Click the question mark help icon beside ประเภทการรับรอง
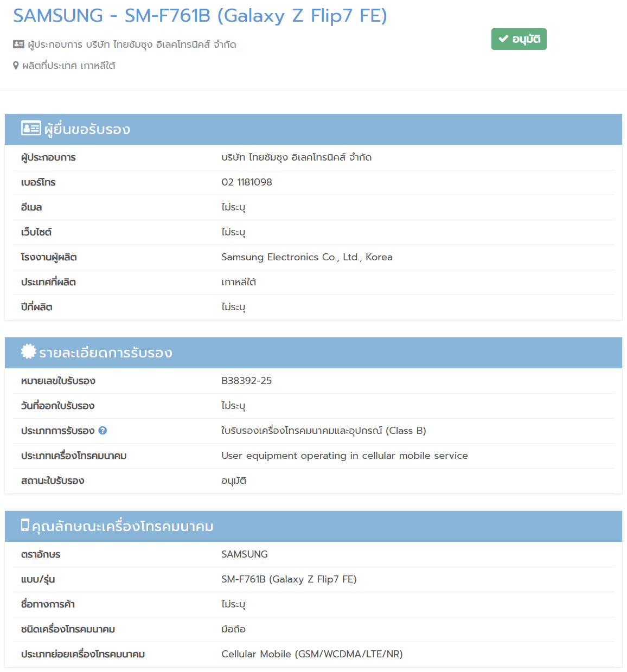627x672 pixels. pos(103,431)
